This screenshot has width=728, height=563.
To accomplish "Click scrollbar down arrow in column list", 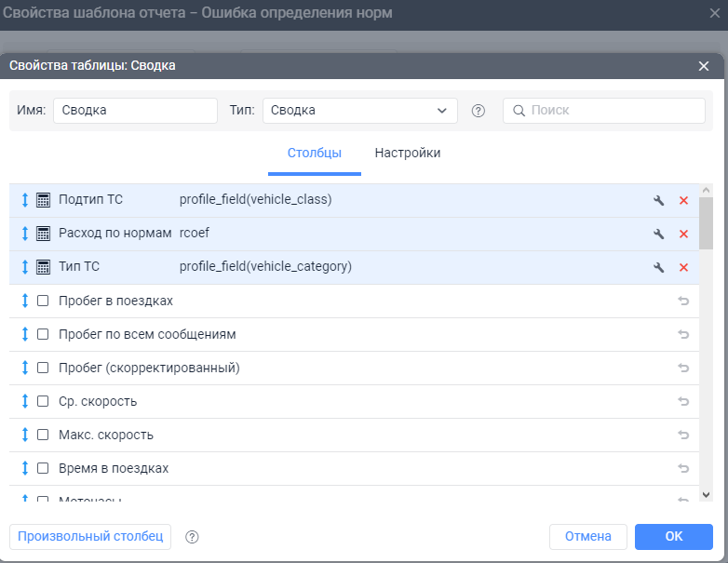I will tap(706, 494).
